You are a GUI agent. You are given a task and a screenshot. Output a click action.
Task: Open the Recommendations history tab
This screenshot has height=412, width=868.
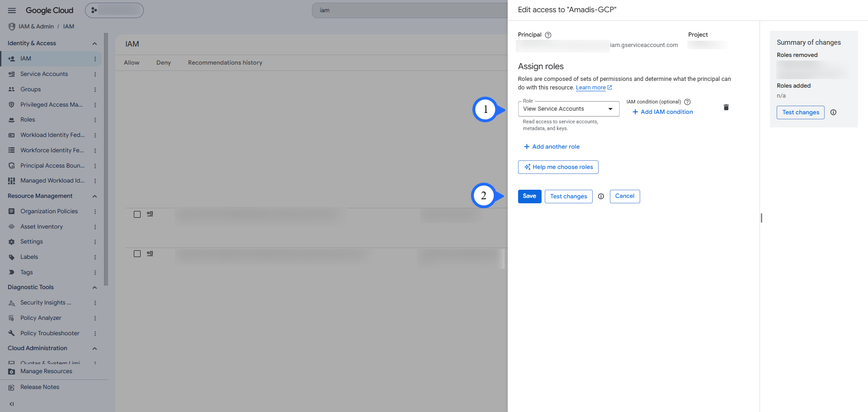point(225,63)
